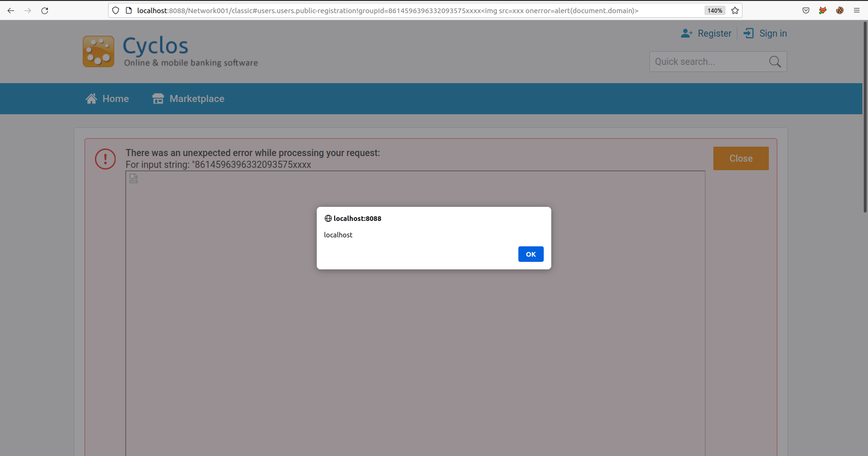Click the browser back arrow

[11, 10]
